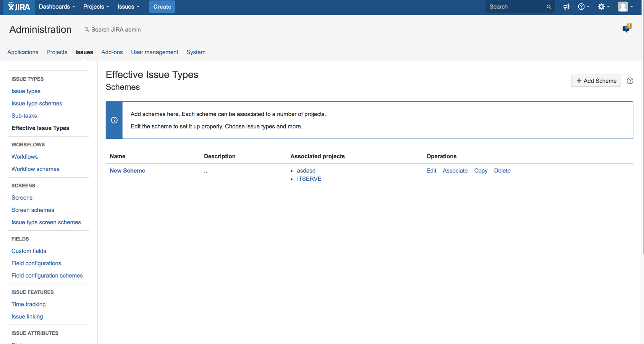
Task: Open Workflows sidebar link
Action: click(24, 157)
